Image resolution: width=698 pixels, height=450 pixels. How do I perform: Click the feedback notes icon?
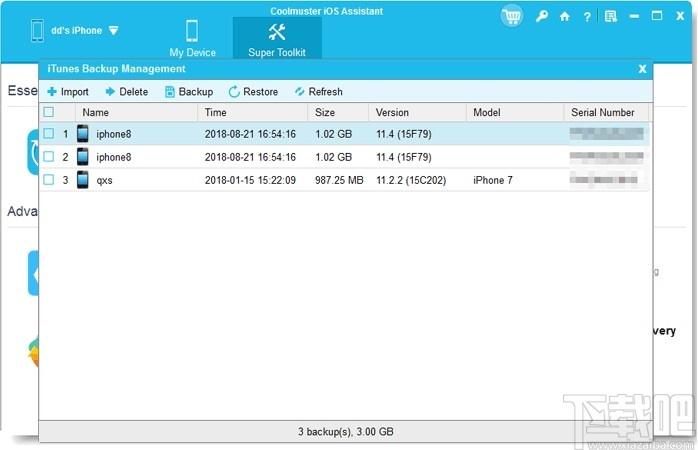point(610,16)
